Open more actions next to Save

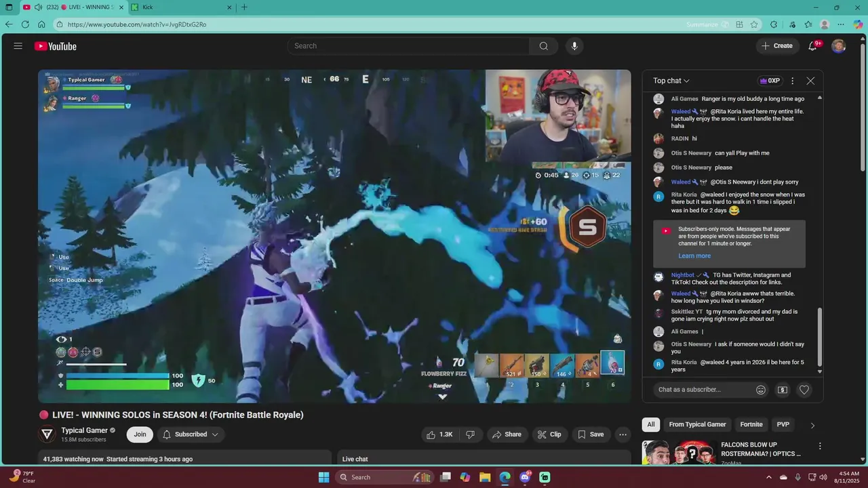tap(623, 434)
